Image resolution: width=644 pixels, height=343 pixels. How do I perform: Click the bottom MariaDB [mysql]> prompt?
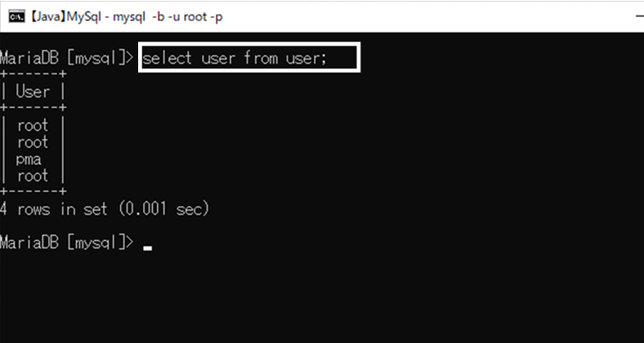66,243
